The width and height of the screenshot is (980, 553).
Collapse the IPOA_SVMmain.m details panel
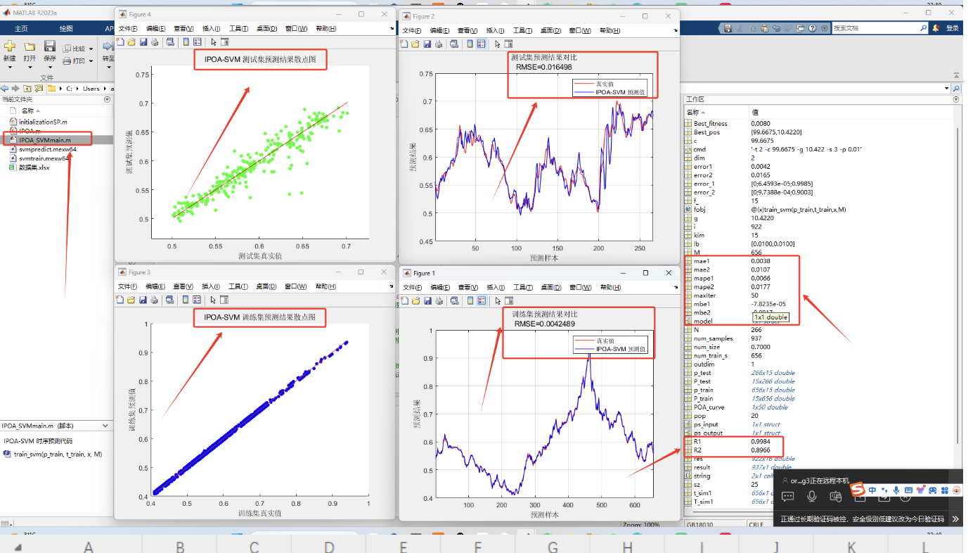coord(105,426)
